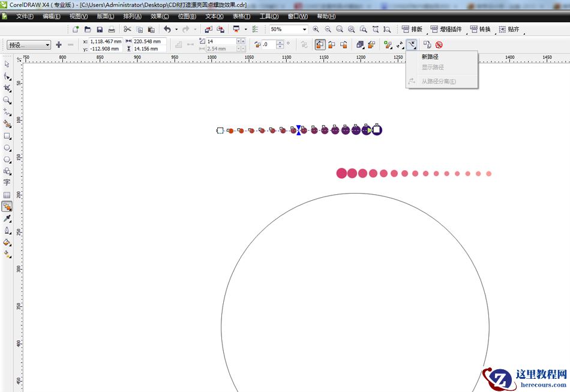Open the 编辑(E) menu
Viewport: 570px width, 392px height.
(51, 16)
